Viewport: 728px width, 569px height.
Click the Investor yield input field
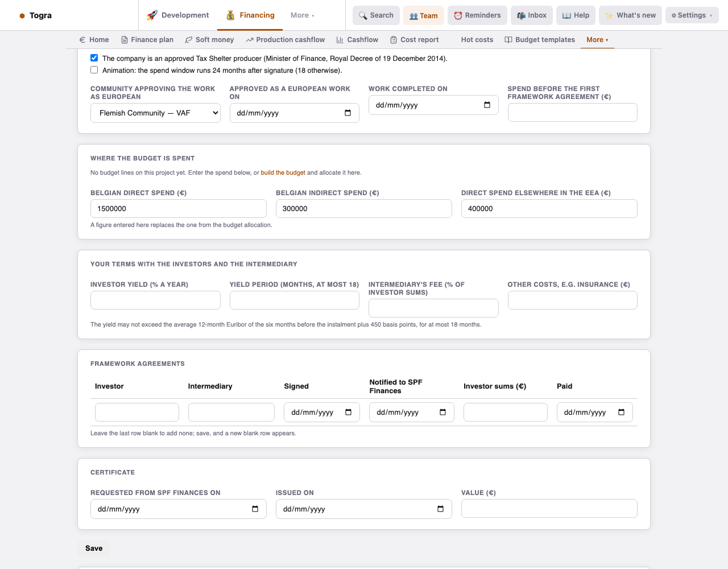point(155,300)
